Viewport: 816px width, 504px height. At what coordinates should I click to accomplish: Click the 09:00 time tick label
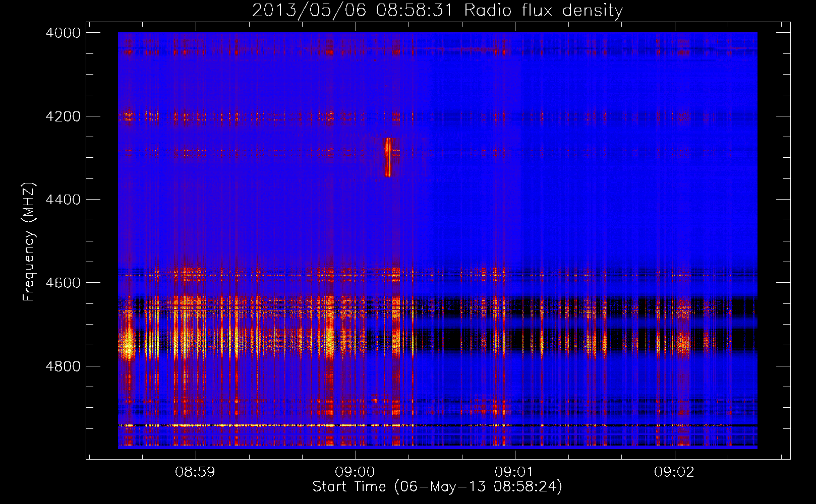[x=355, y=472]
